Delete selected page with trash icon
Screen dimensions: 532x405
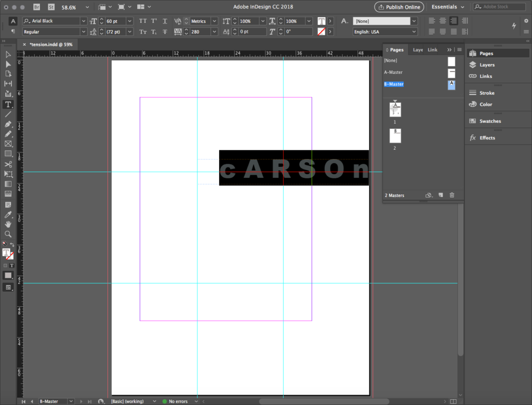[451, 195]
